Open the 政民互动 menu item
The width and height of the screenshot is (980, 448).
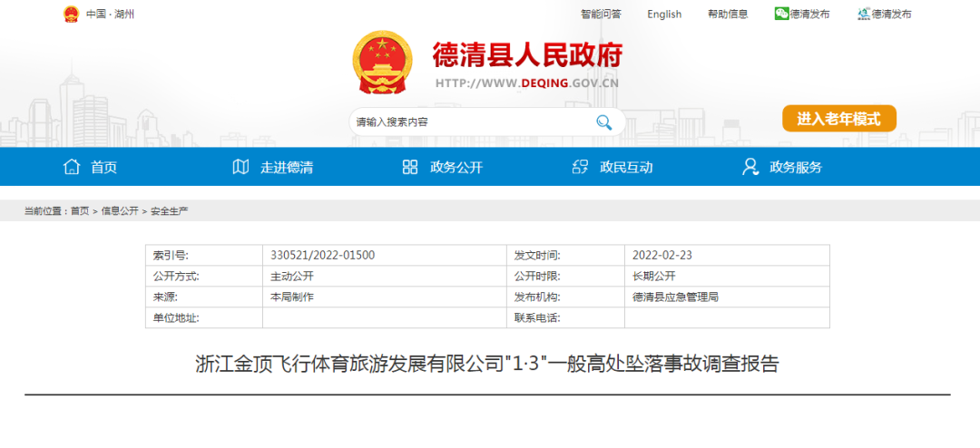click(x=626, y=168)
